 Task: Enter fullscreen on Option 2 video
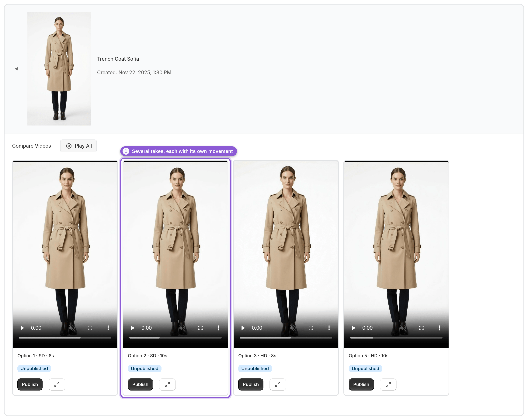coord(200,328)
